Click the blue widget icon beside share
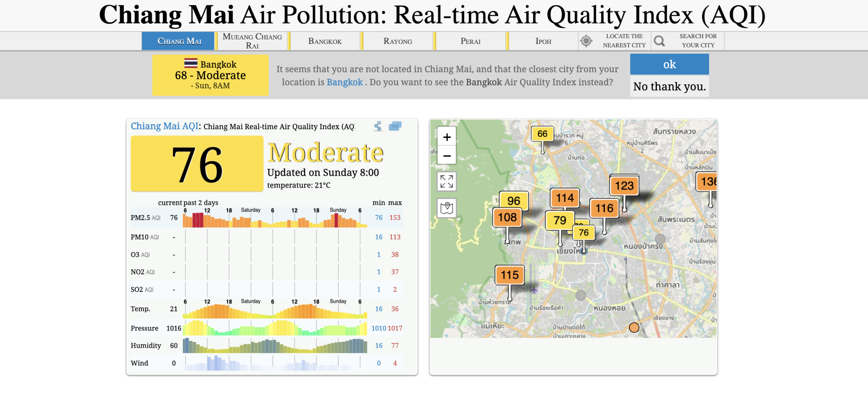 (395, 126)
